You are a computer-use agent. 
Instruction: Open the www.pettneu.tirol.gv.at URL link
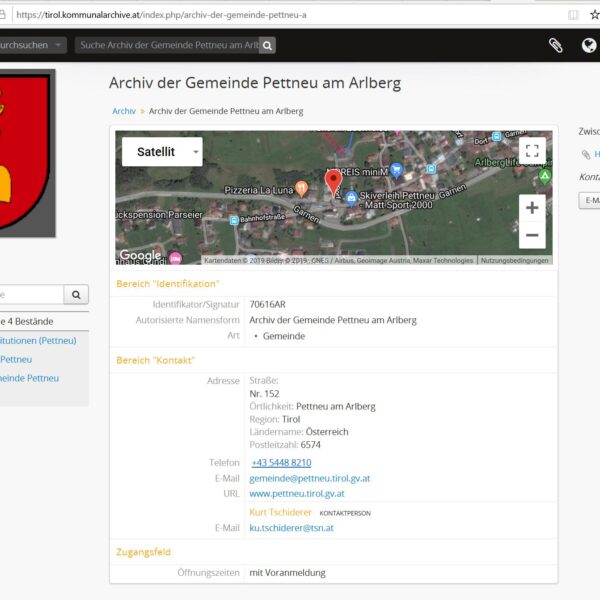click(x=296, y=494)
